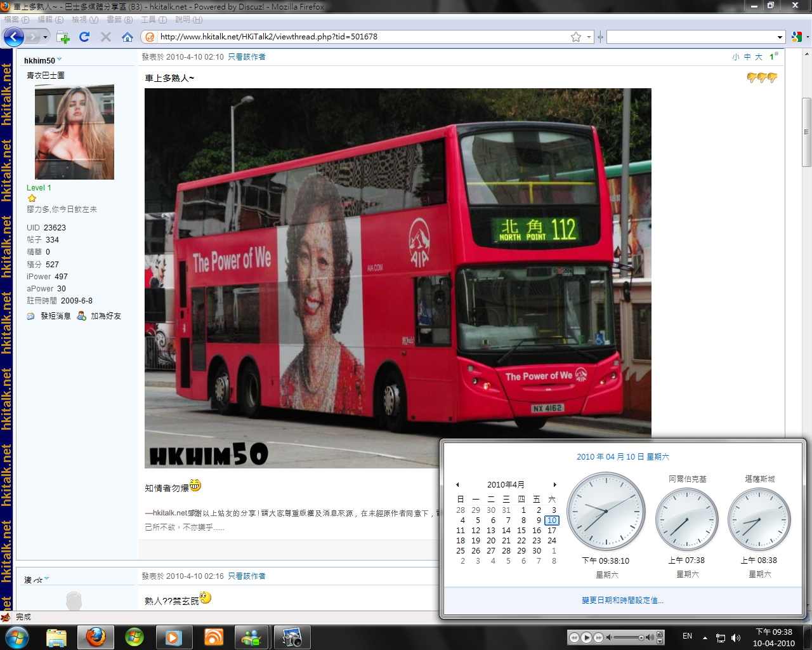Click the envelope icon beside 發短消息
Viewport: 812px width, 650px height.
pyautogui.click(x=31, y=316)
